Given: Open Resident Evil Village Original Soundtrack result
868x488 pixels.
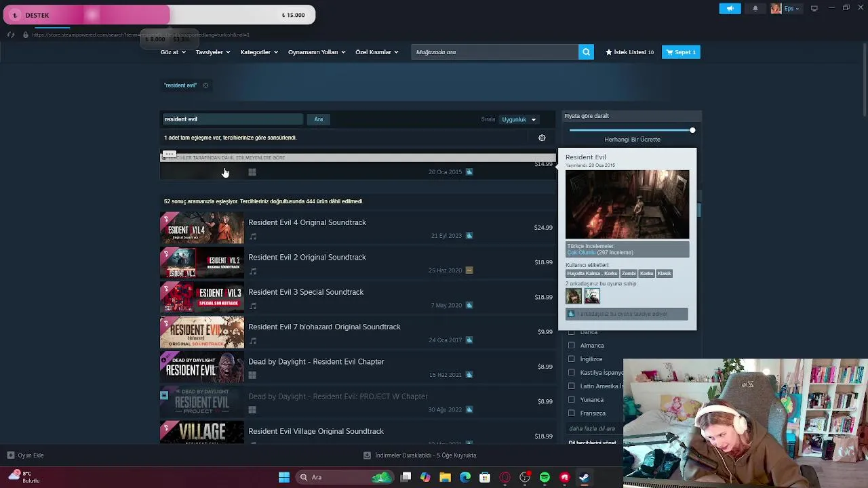Looking at the screenshot, I should pyautogui.click(x=357, y=432).
